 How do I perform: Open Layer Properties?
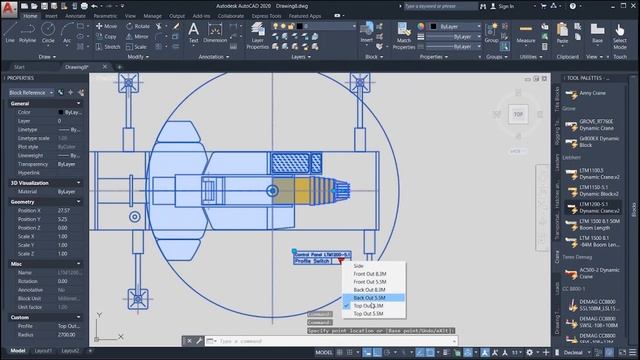(258, 36)
